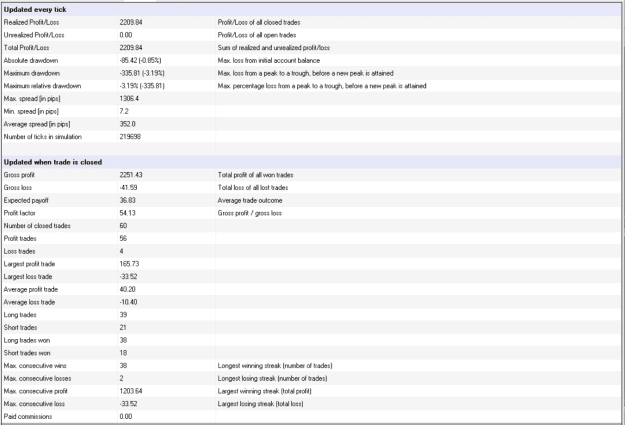Click the Short trades value 21
This screenshot has height=425, width=625.
tap(123, 328)
